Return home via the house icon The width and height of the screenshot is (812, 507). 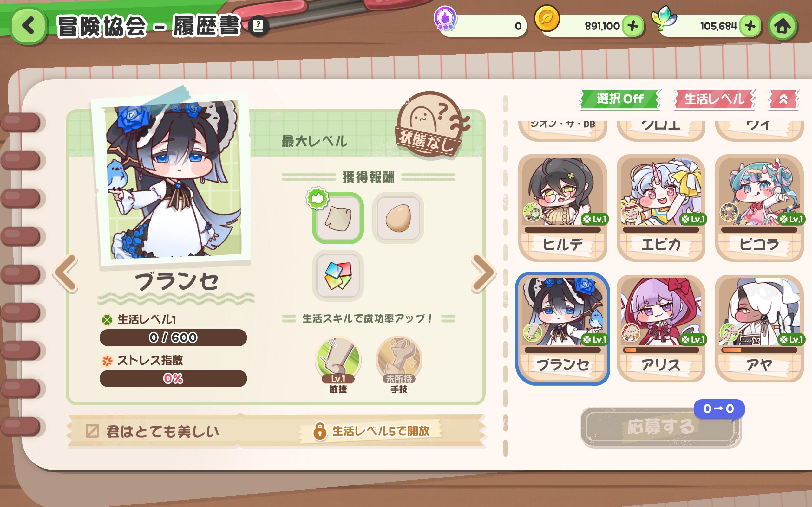(783, 27)
